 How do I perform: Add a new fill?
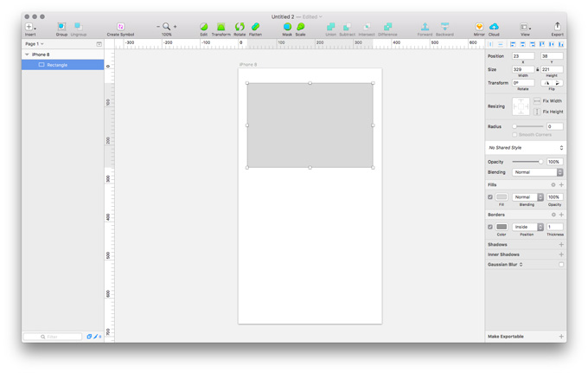click(x=561, y=185)
